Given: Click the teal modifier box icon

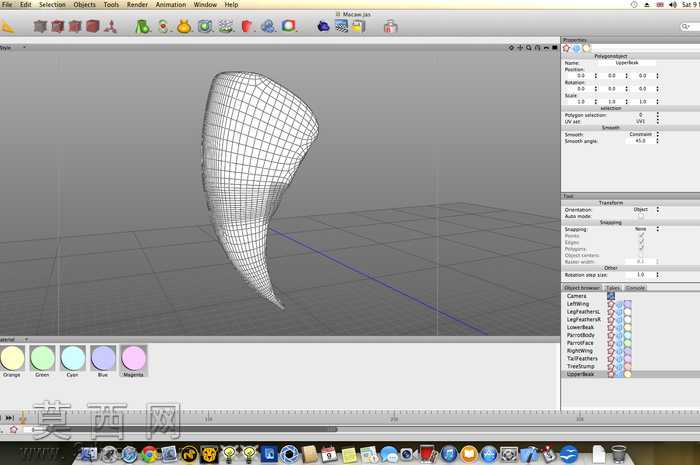Looking at the screenshot, I should 205,26.
